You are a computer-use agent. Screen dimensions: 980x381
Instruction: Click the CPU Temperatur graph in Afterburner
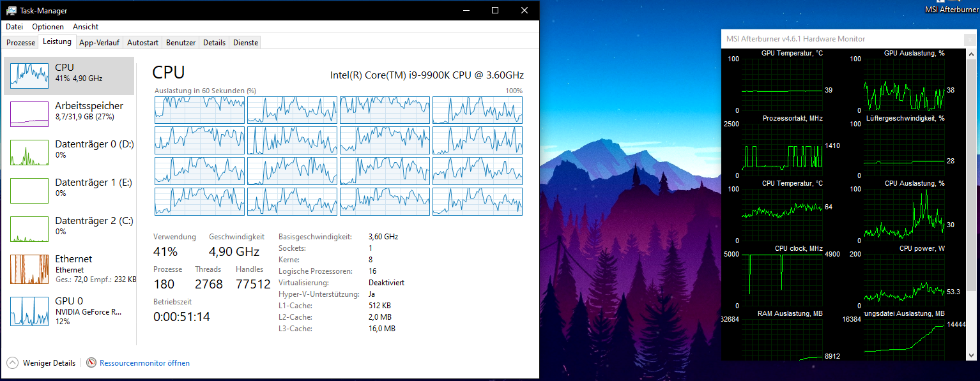[x=782, y=215]
